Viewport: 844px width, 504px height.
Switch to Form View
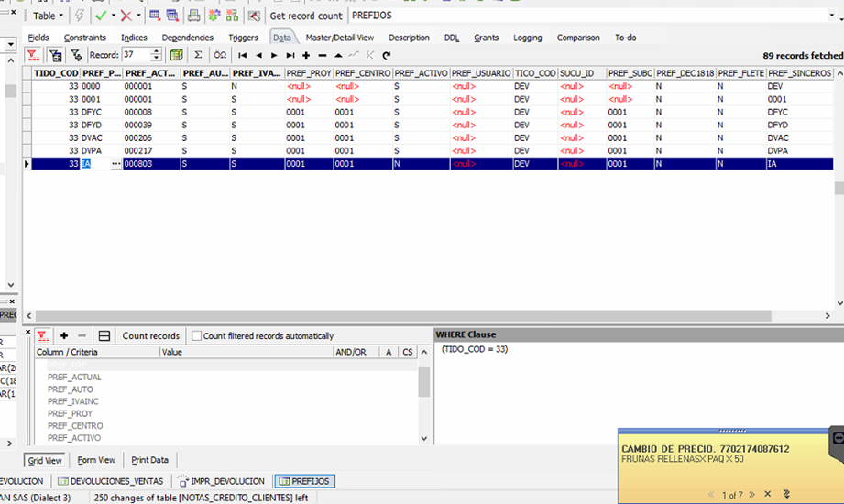pyautogui.click(x=96, y=460)
